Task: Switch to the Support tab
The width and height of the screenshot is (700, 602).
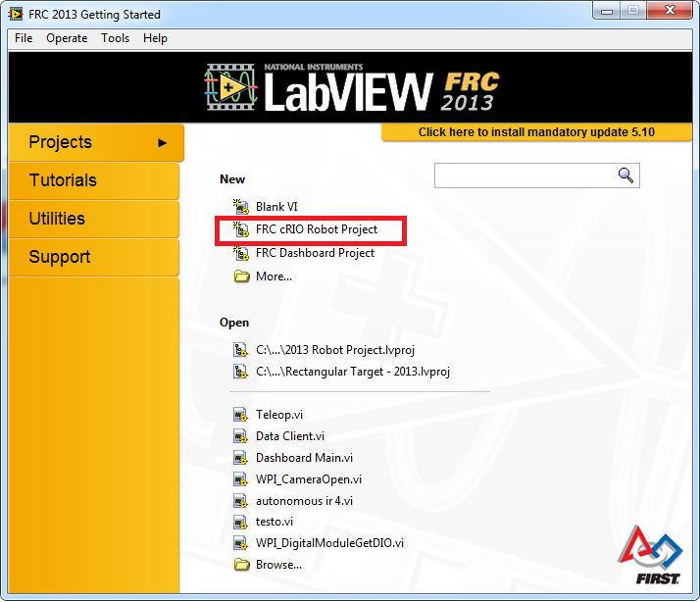Action: coord(94,257)
